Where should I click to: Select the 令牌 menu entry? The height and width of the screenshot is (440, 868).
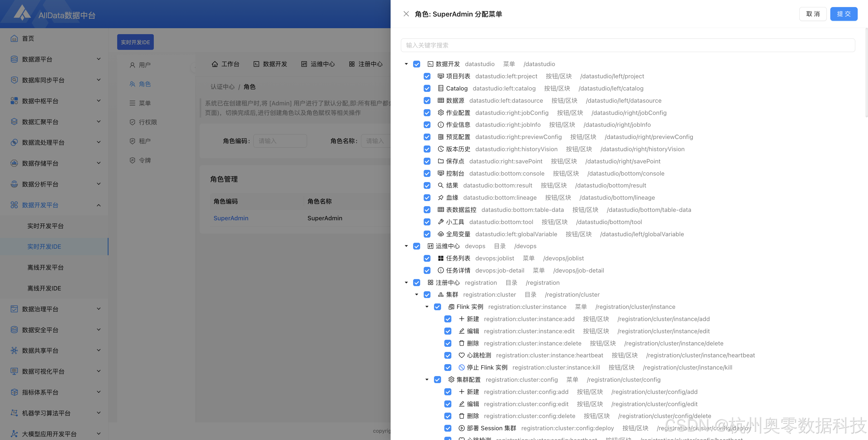(x=145, y=160)
